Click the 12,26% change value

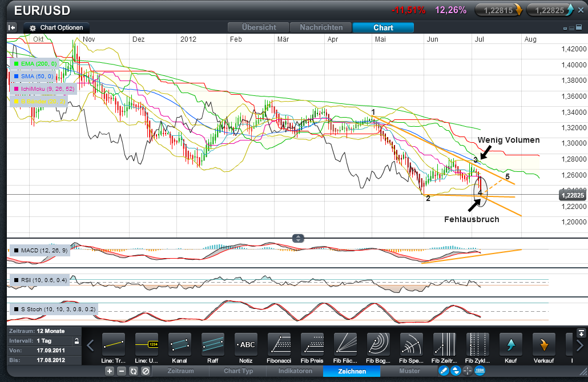tap(451, 10)
